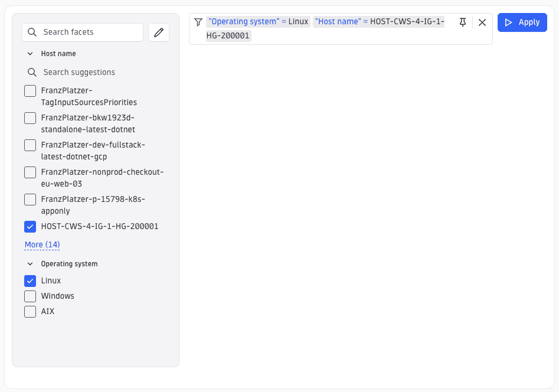Check the Windows operating system

coord(30,296)
